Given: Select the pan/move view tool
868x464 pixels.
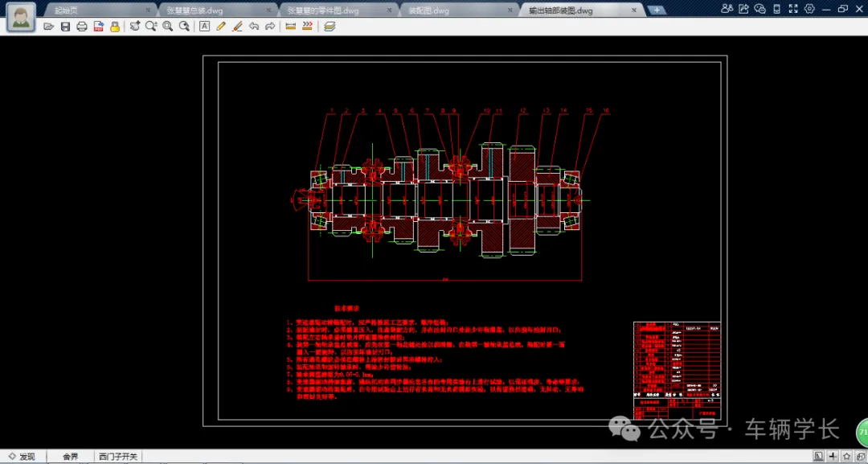Looking at the screenshot, I should pyautogui.click(x=134, y=26).
